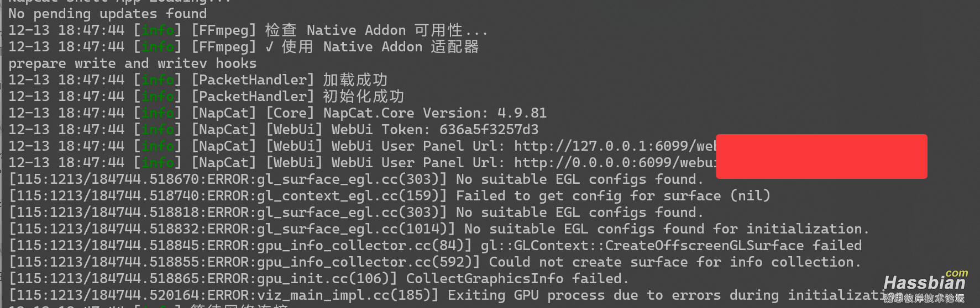Click the "No pending updates found" line
Screen dimensions: 980x308
pos(107,14)
